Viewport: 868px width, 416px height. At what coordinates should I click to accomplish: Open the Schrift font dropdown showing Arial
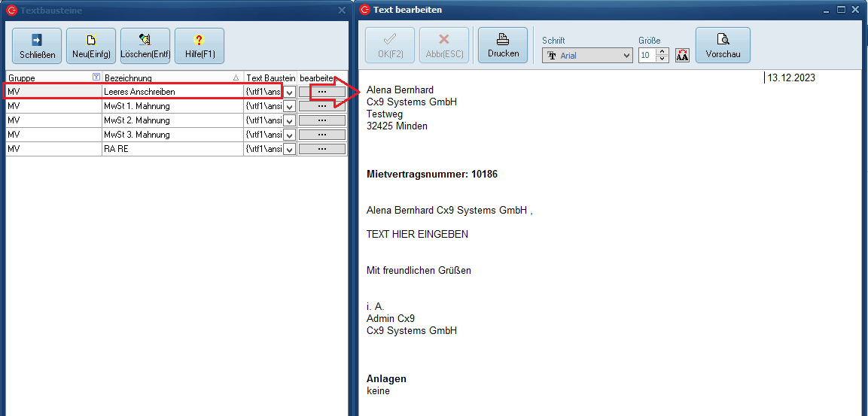[587, 55]
